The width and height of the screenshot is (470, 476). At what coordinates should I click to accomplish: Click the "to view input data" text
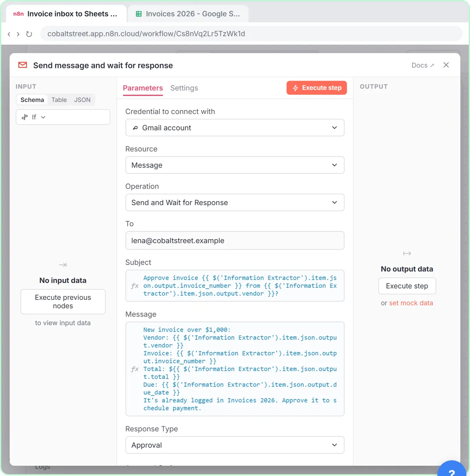click(x=63, y=323)
